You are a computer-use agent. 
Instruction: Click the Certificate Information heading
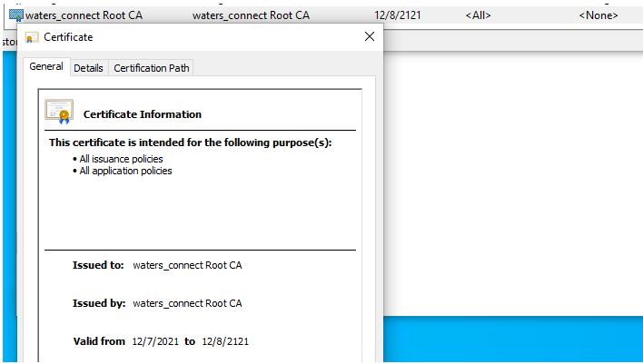click(143, 114)
